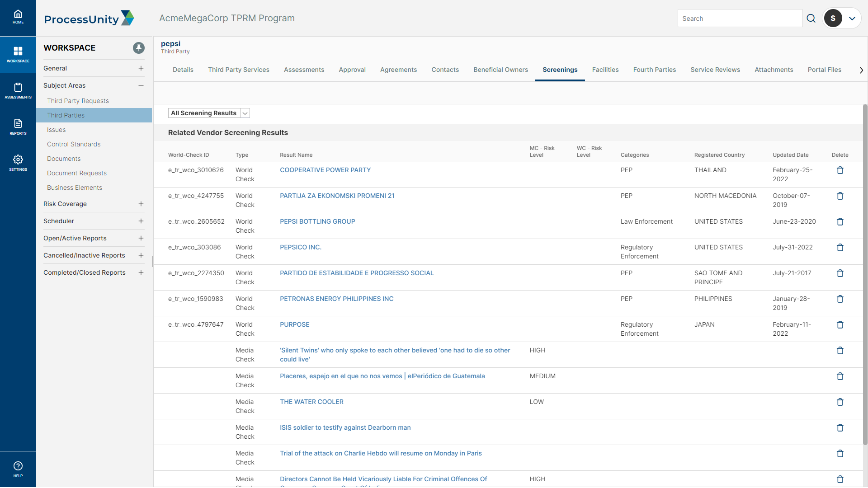Delete the Silent Twins media result
Viewport: 868px width, 488px height.
(x=840, y=351)
